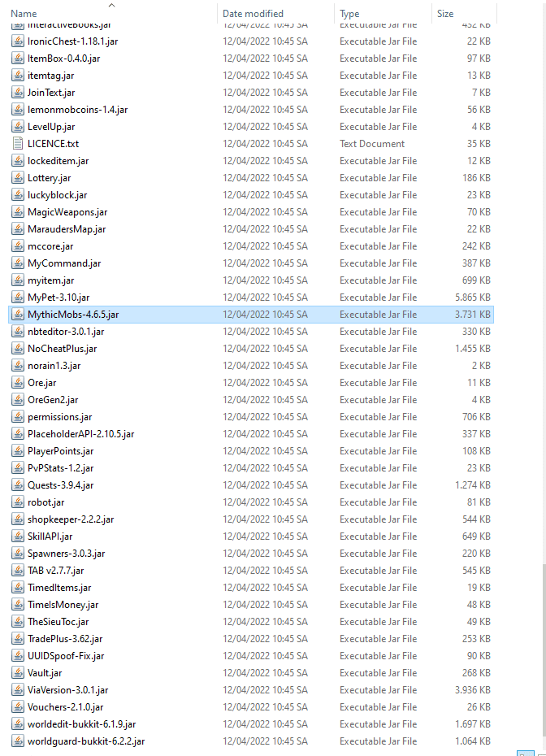
Task: Select myitem.jar file name
Action: (51, 280)
